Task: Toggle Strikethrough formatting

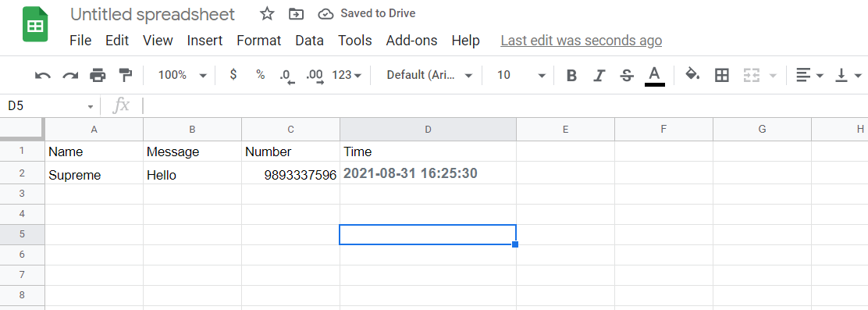Action: point(627,75)
